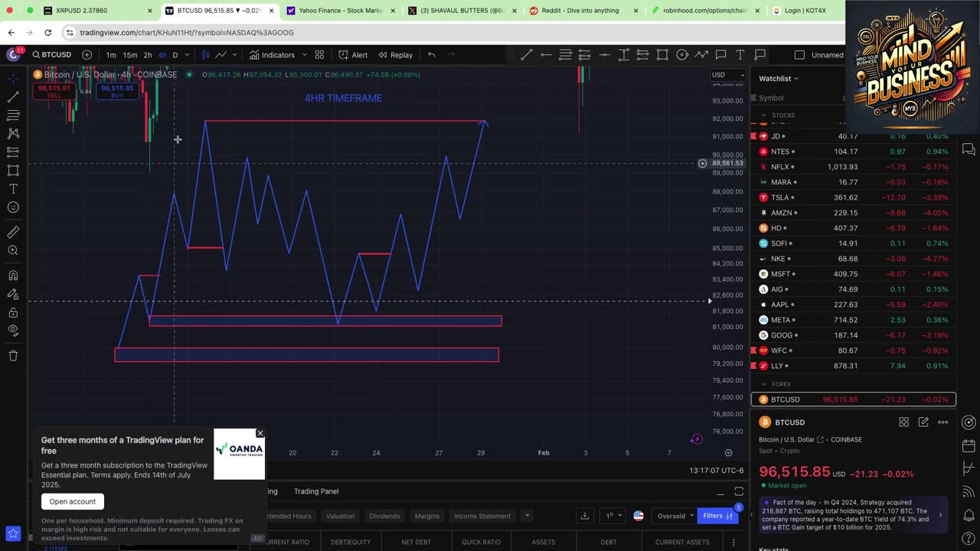This screenshot has width=980, height=551.
Task: Toggle the Unnamed layout checkbox
Action: click(799, 55)
